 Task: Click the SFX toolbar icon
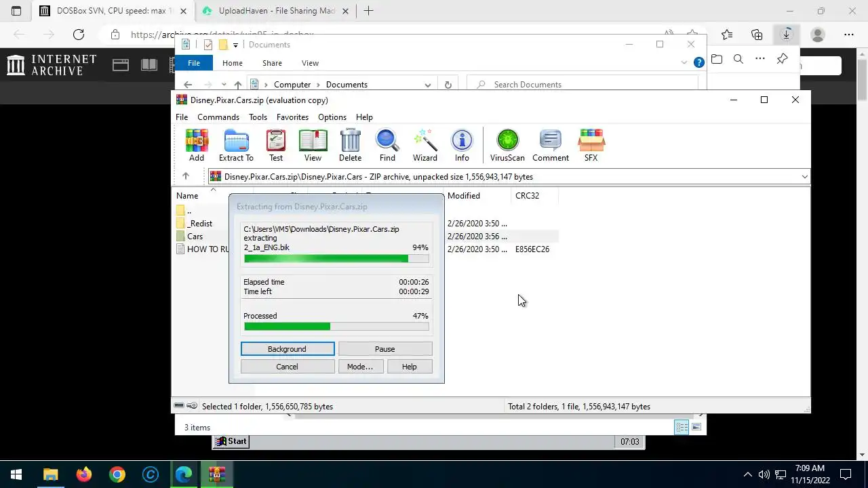(591, 145)
